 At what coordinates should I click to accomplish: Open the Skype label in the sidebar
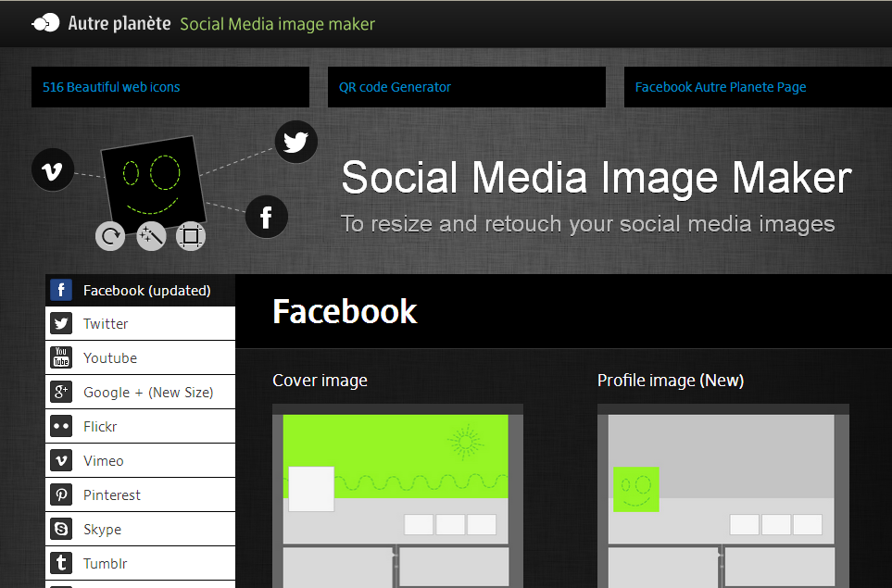103,530
